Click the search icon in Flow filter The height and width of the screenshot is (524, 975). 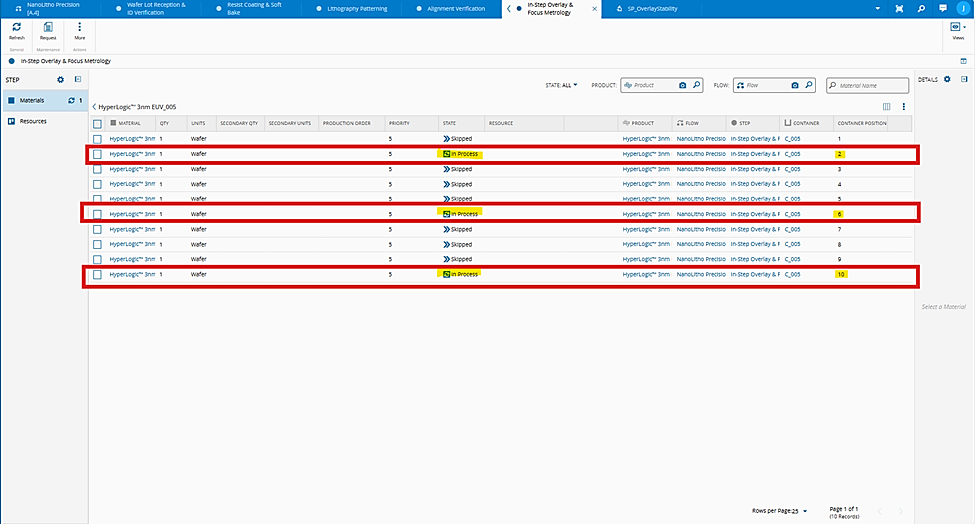[x=809, y=86]
